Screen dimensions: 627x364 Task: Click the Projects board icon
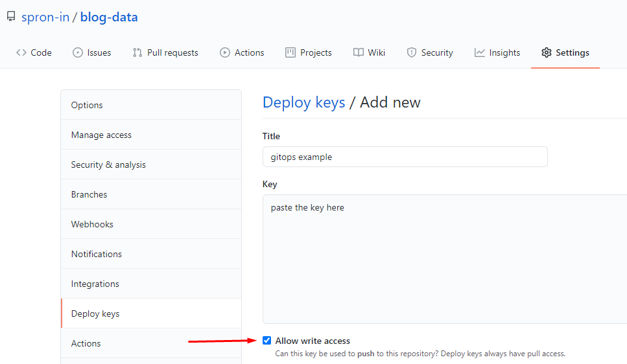(290, 52)
